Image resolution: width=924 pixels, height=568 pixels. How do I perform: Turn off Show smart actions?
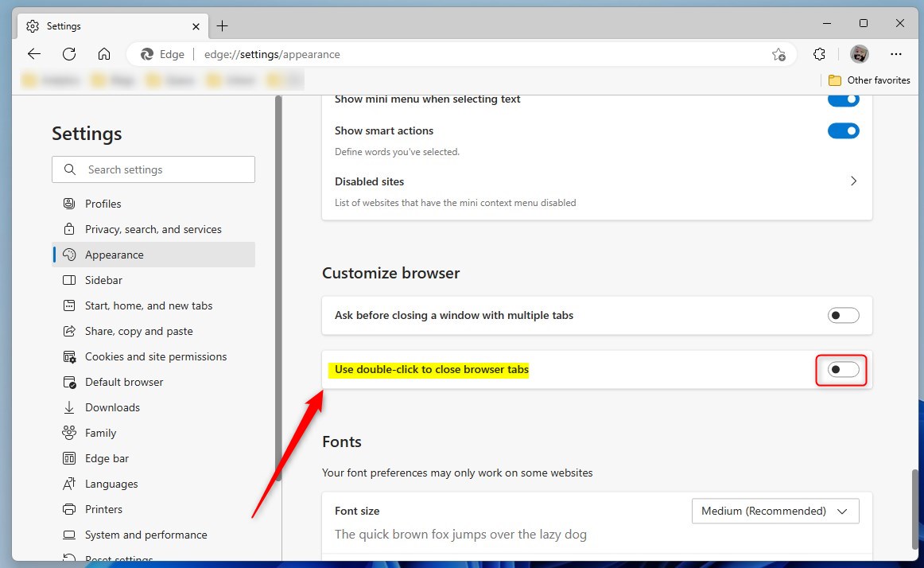click(843, 130)
